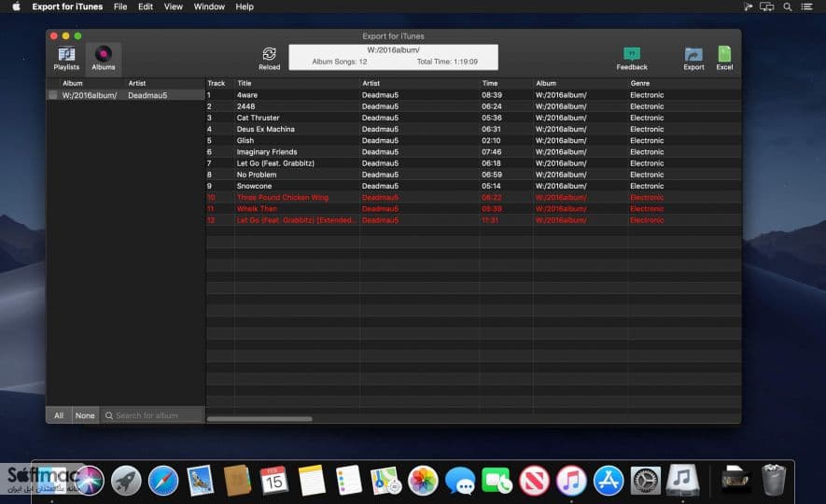The width and height of the screenshot is (826, 504).
Task: Open iTunes from the Dock
Action: pos(571,481)
